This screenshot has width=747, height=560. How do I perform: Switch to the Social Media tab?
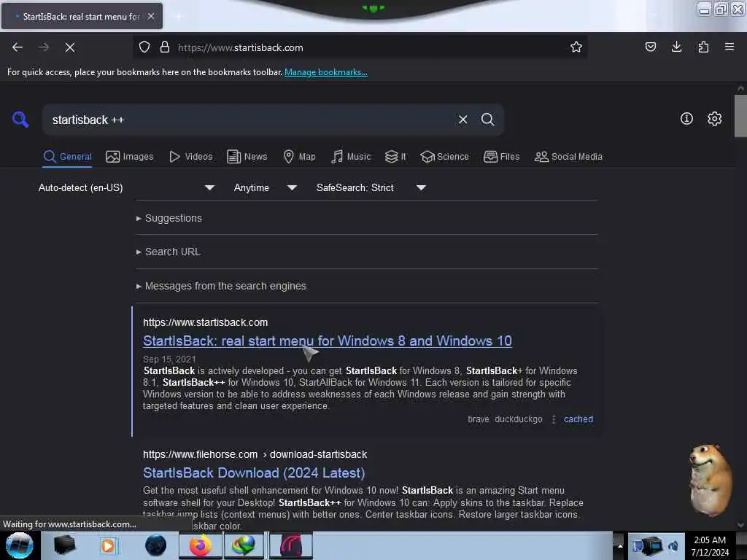coord(568,157)
